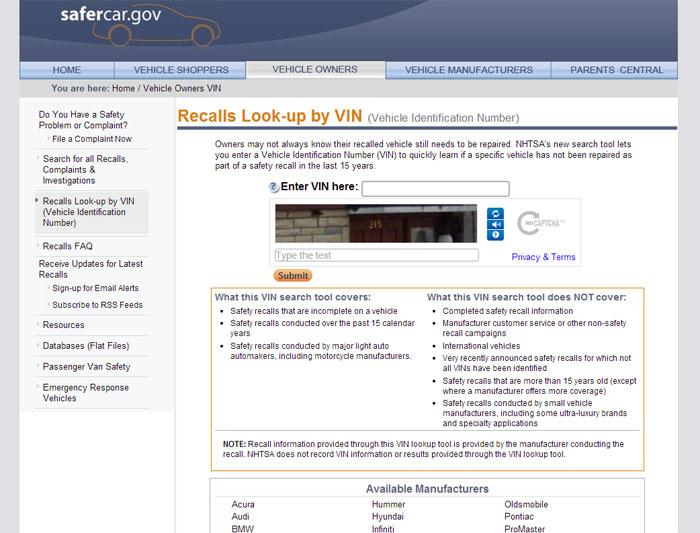This screenshot has height=533, width=700.
Task: Open the Resources sidebar link
Action: tap(63, 325)
